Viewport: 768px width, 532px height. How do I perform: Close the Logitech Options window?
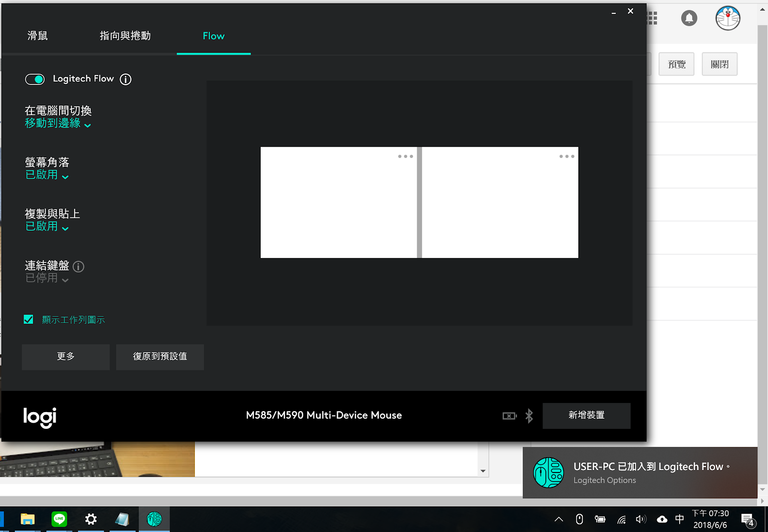(631, 11)
